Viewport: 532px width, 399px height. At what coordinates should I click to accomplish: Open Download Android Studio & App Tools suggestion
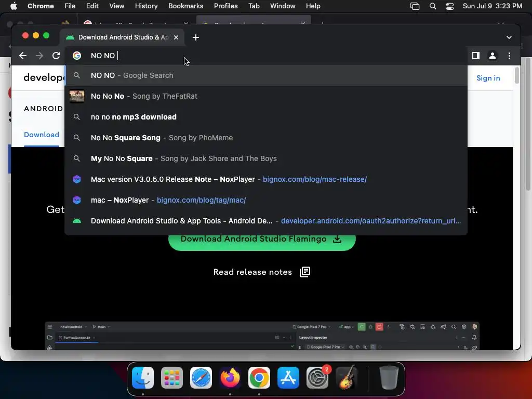pos(267,221)
